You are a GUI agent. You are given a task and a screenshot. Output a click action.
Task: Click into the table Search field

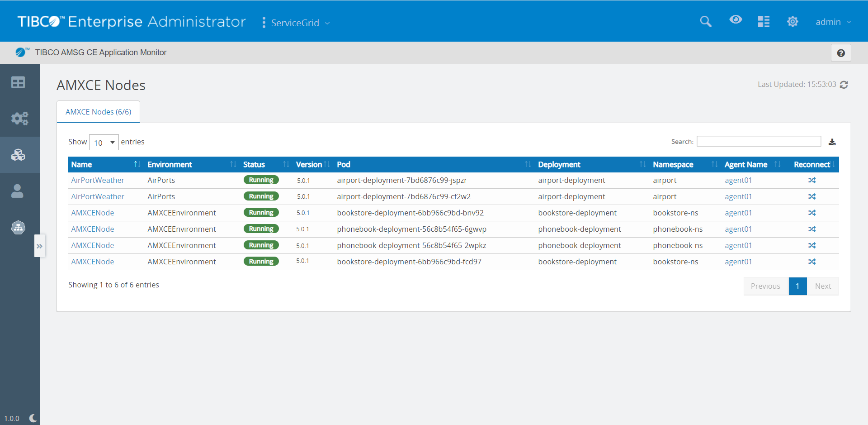click(759, 141)
